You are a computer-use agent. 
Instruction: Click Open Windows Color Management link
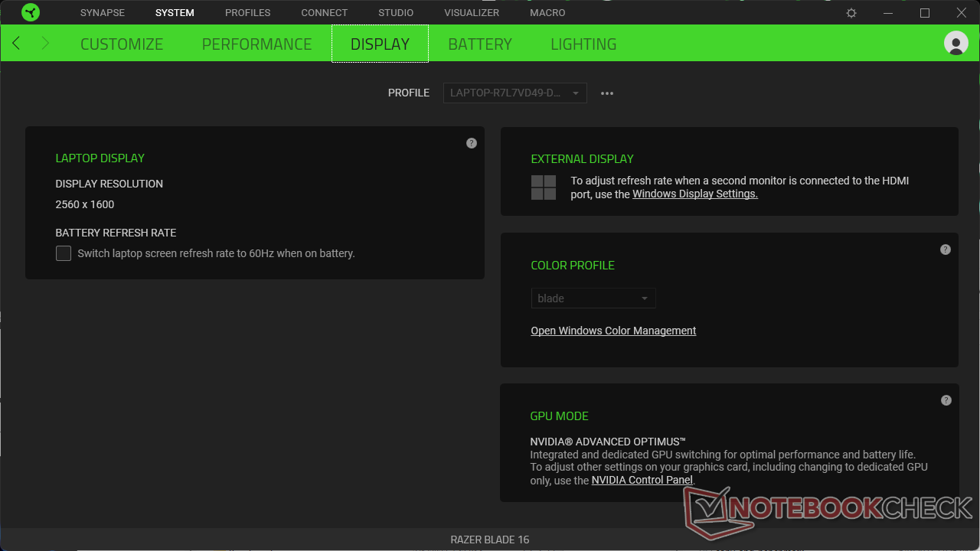(613, 331)
